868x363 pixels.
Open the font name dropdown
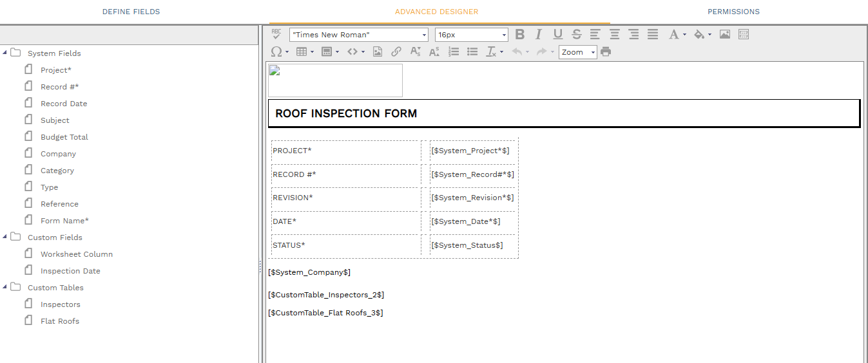click(359, 35)
